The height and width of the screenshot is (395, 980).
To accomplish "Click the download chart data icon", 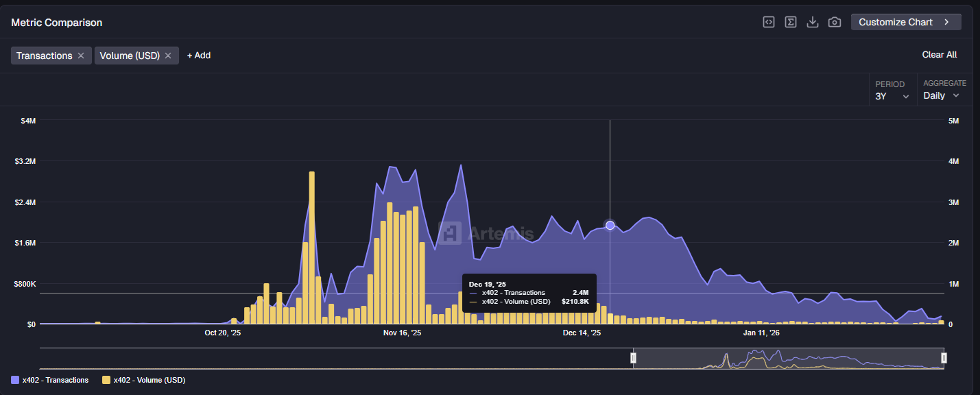I will 813,22.
